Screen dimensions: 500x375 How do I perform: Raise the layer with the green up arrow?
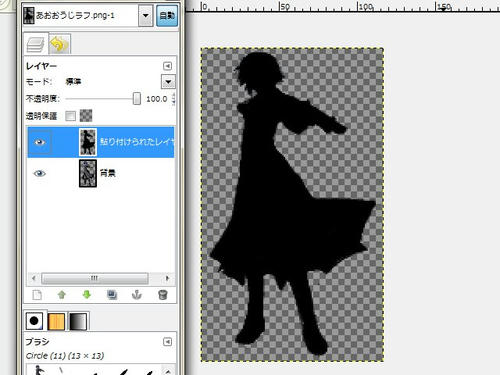[62, 295]
